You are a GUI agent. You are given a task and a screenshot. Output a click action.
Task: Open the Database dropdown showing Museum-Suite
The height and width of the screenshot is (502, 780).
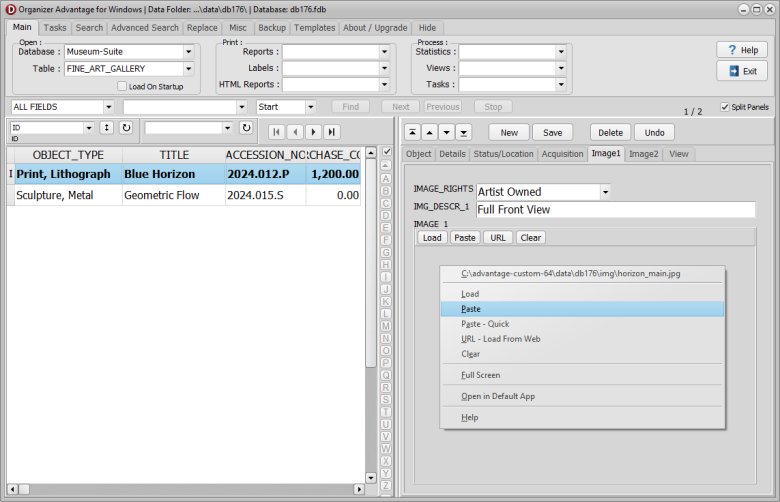click(188, 52)
